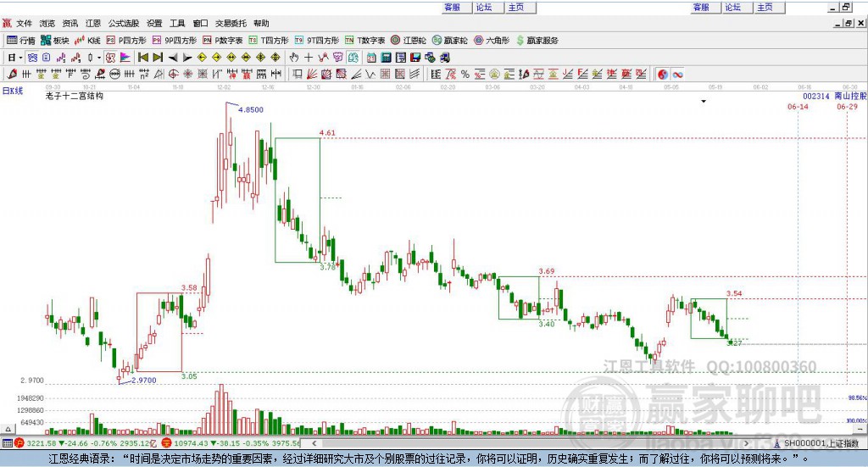Open the 9T四方形 tool
The height and width of the screenshot is (467, 868).
[x=317, y=41]
